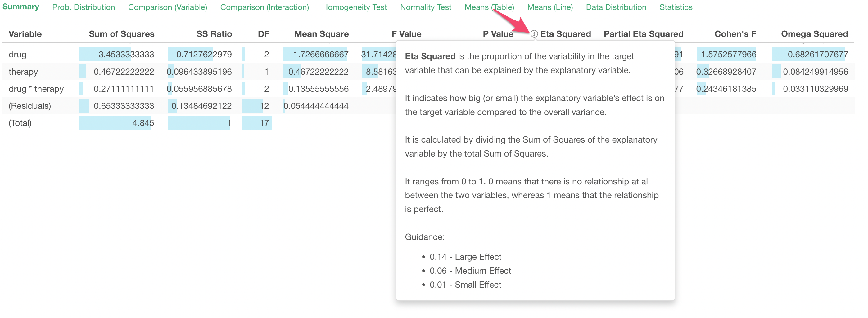Select the drug row's variable cell
Screen dimensions: 868x318
17,55
